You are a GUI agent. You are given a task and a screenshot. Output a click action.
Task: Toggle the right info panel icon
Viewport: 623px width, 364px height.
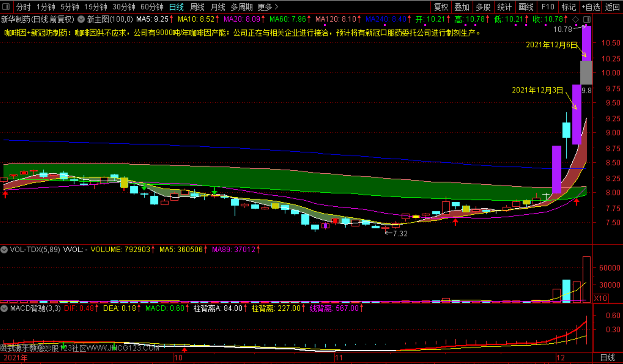point(587,19)
